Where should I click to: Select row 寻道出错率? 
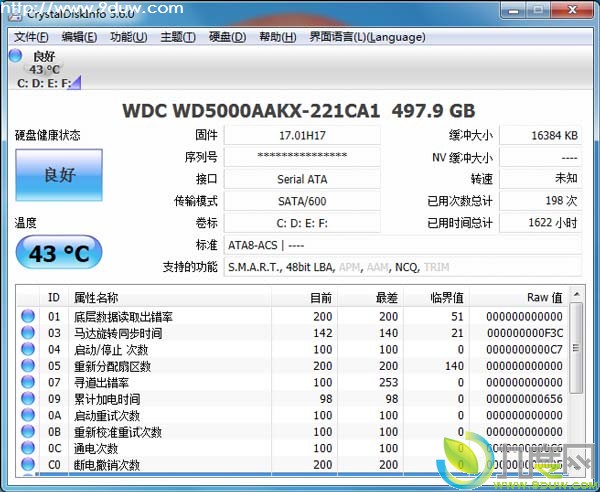coord(293,382)
